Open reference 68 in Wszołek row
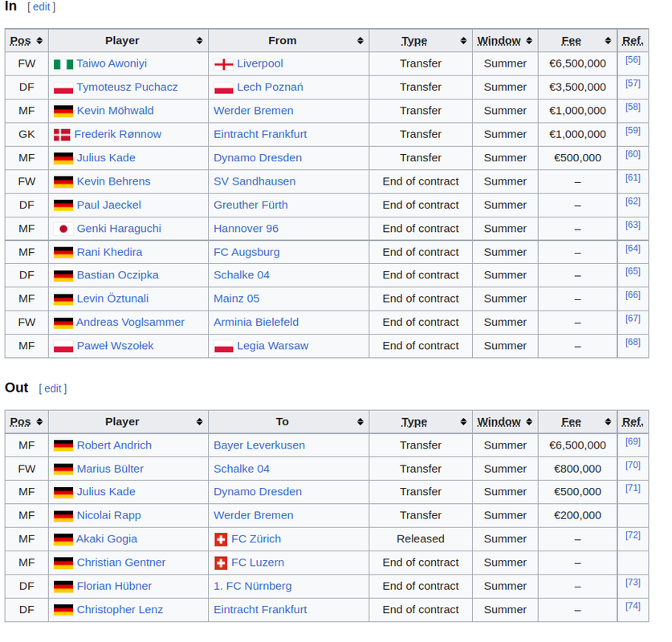This screenshot has height=642, width=672. pos(633,342)
